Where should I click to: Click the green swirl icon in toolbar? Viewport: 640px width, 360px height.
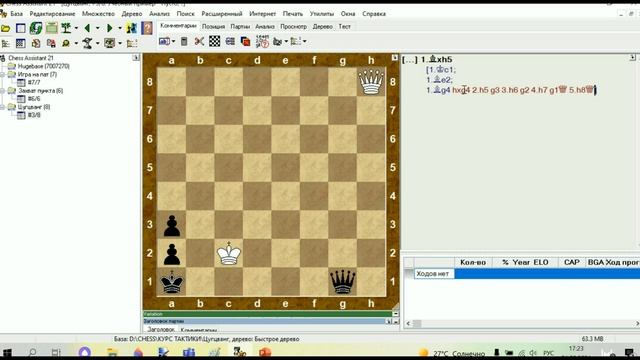point(36,28)
